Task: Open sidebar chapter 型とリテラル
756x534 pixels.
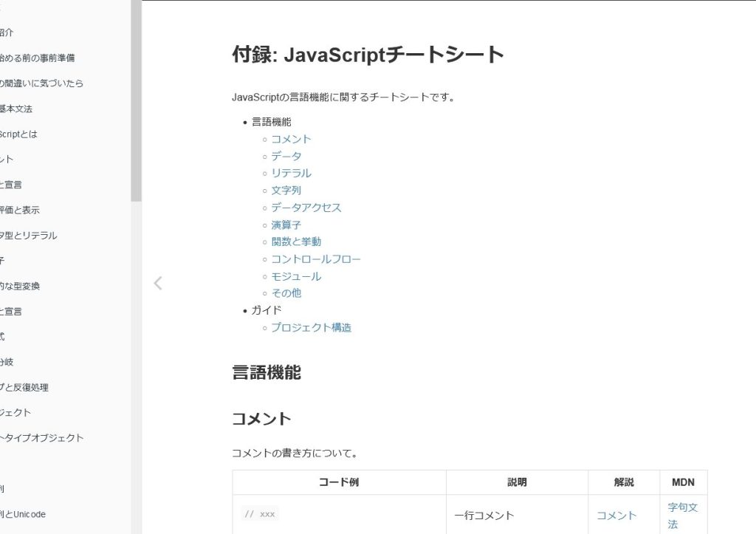Action: click(x=29, y=236)
